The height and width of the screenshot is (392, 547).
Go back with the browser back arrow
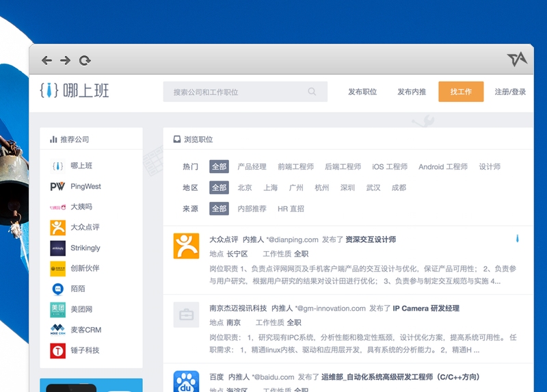[46, 60]
